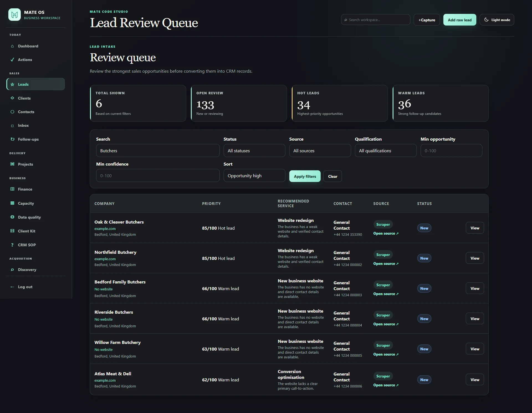Navigate to Follow-ups page
Viewport: 532px width, 413px height.
pos(35,139)
